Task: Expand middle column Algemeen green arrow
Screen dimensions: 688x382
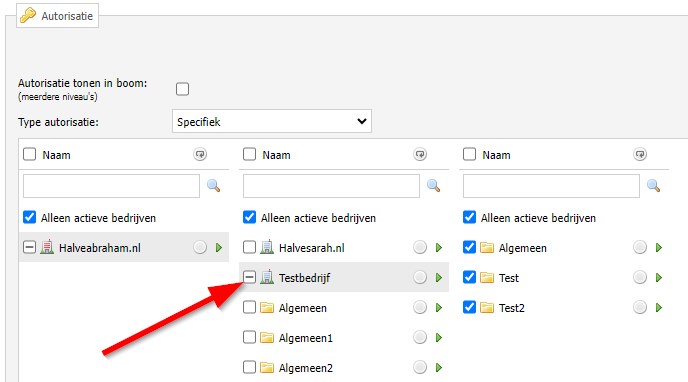Action: tap(439, 308)
